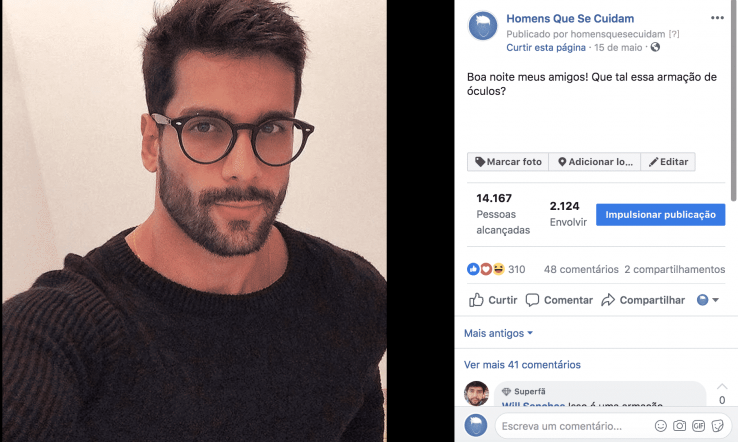Open the sticker picker icon
The width and height of the screenshot is (738, 442).
717,426
